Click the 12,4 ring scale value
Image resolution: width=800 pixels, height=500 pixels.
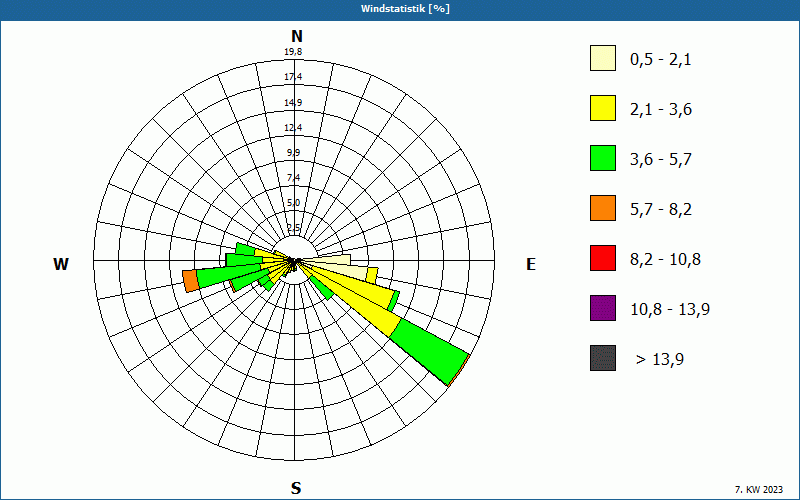[x=293, y=128]
